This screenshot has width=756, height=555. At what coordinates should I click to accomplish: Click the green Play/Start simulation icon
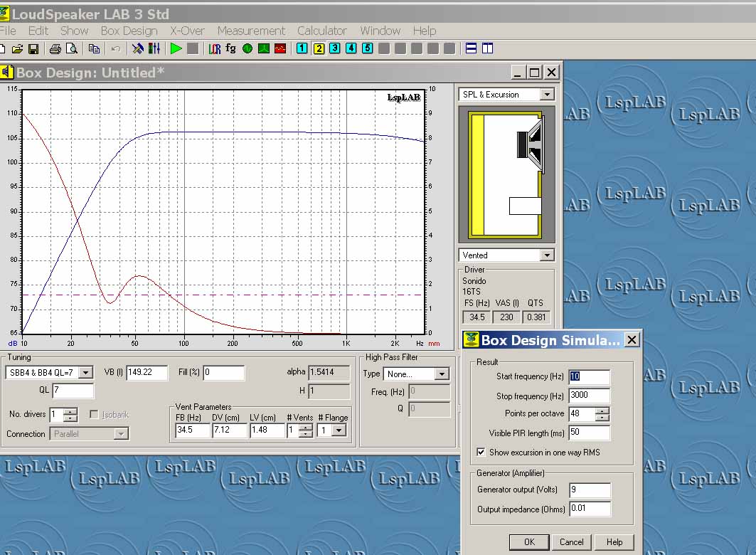coord(176,48)
